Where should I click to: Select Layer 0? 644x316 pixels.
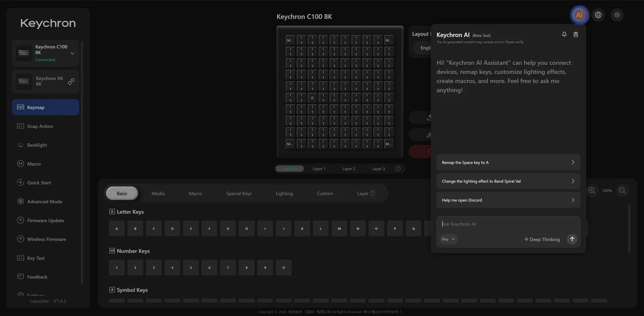pyautogui.click(x=289, y=169)
